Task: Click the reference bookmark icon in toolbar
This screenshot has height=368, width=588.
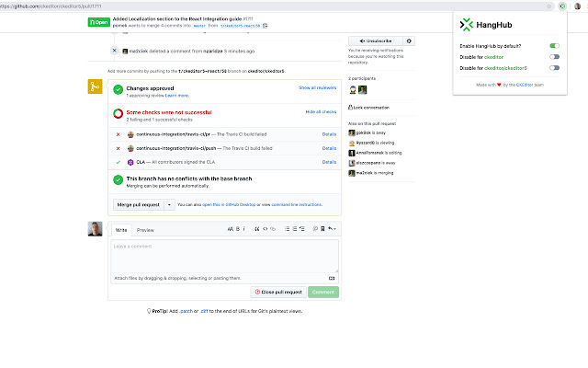Action: click(x=322, y=229)
